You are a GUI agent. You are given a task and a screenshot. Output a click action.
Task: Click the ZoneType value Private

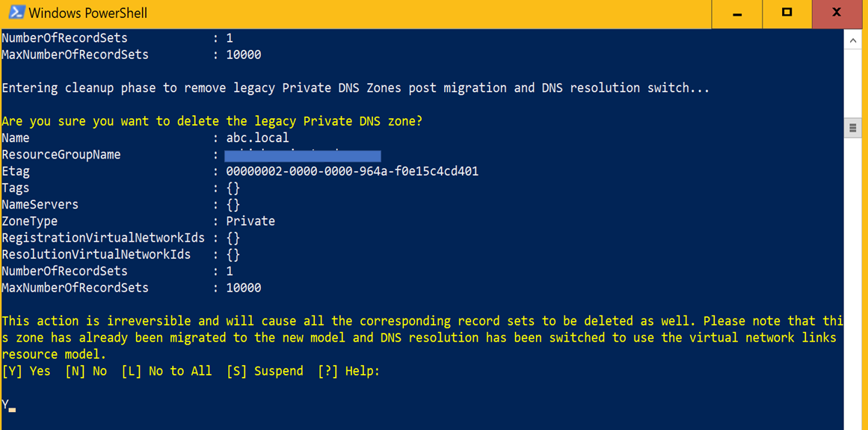(x=250, y=221)
